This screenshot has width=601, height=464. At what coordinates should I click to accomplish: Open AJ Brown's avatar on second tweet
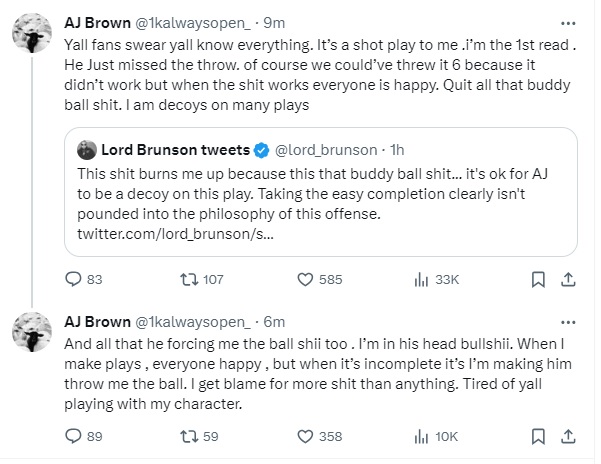pos(32,335)
